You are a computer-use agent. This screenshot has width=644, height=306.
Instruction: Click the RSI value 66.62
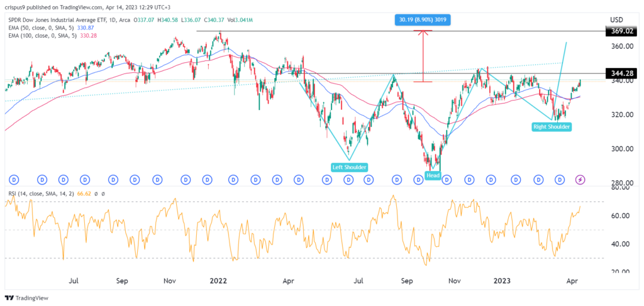tap(84, 194)
